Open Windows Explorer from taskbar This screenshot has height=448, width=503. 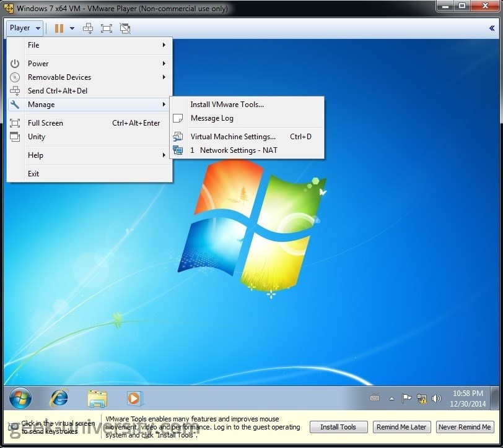click(x=97, y=398)
